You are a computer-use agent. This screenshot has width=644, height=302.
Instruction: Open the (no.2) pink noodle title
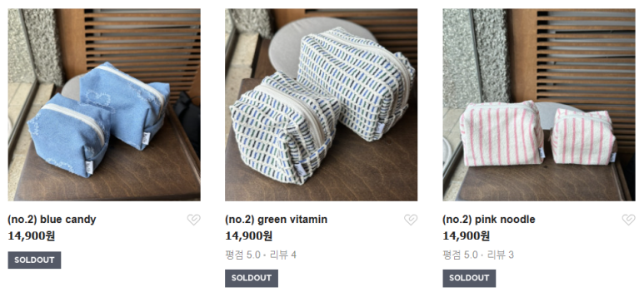pos(489,220)
